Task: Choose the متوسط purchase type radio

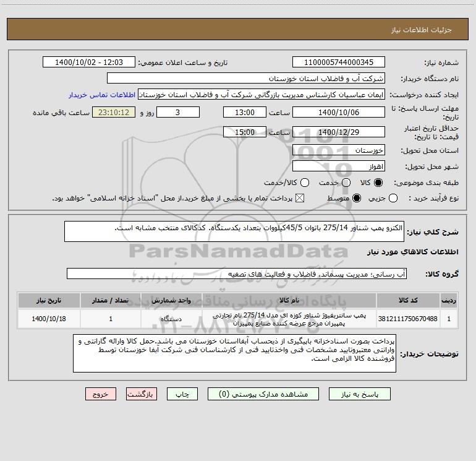Action: tap(357, 198)
